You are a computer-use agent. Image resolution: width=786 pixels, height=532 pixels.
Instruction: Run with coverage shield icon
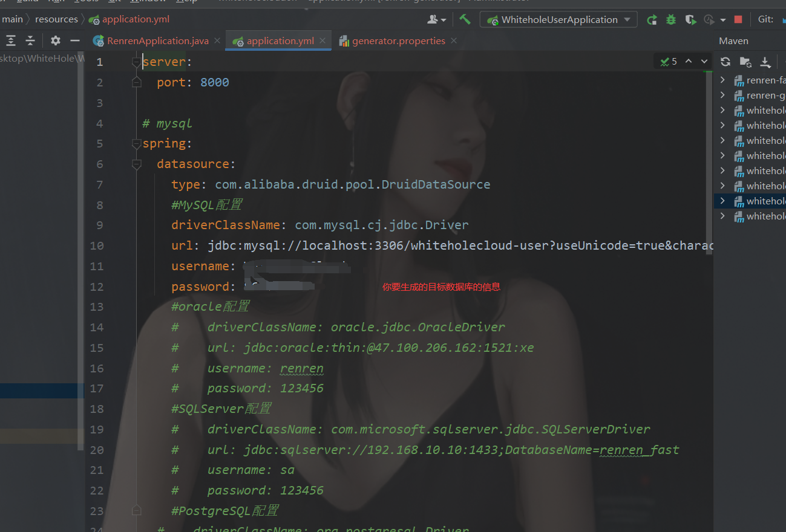(x=690, y=19)
